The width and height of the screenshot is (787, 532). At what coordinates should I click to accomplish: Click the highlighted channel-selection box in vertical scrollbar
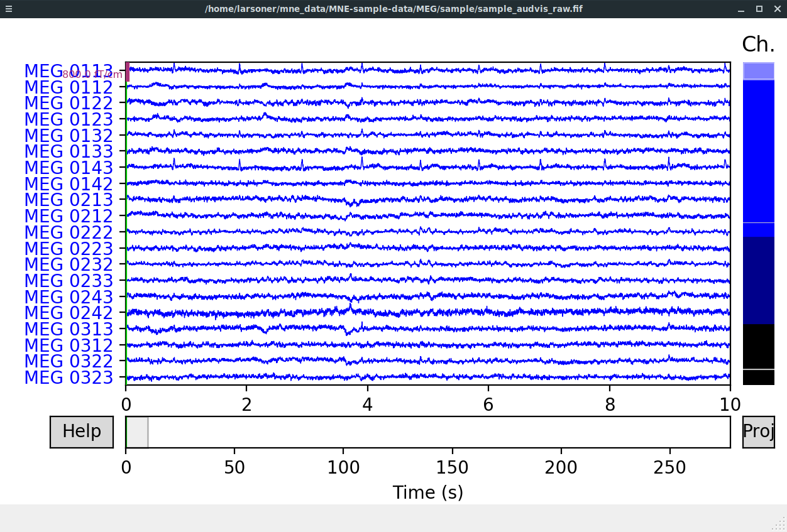[x=759, y=71]
